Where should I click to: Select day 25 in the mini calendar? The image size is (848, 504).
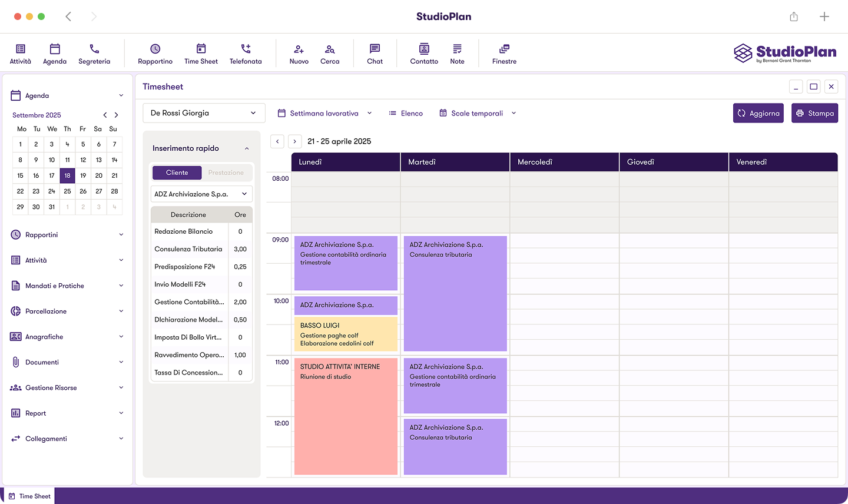(67, 191)
